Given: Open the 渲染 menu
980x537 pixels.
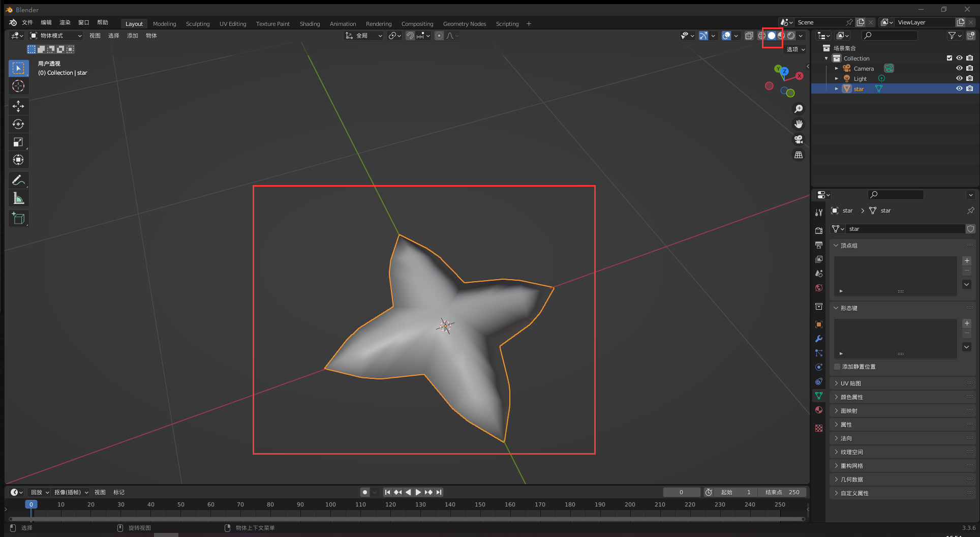Looking at the screenshot, I should pyautogui.click(x=65, y=22).
